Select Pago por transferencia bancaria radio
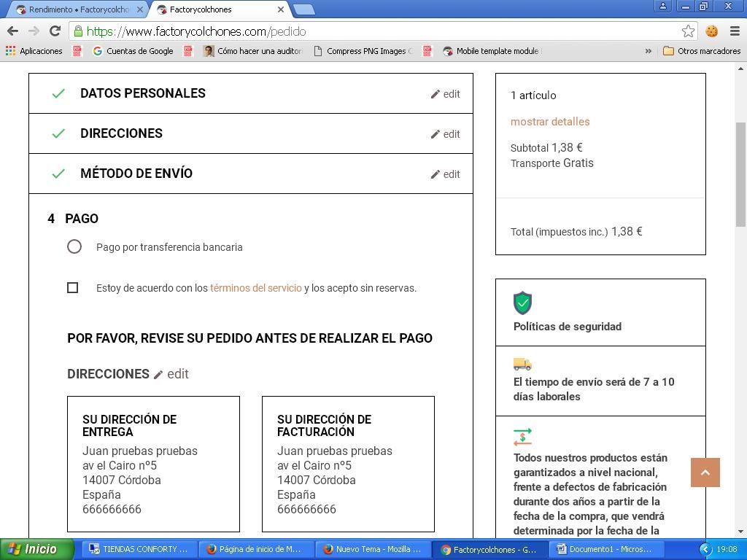This screenshot has width=747, height=560. point(74,246)
